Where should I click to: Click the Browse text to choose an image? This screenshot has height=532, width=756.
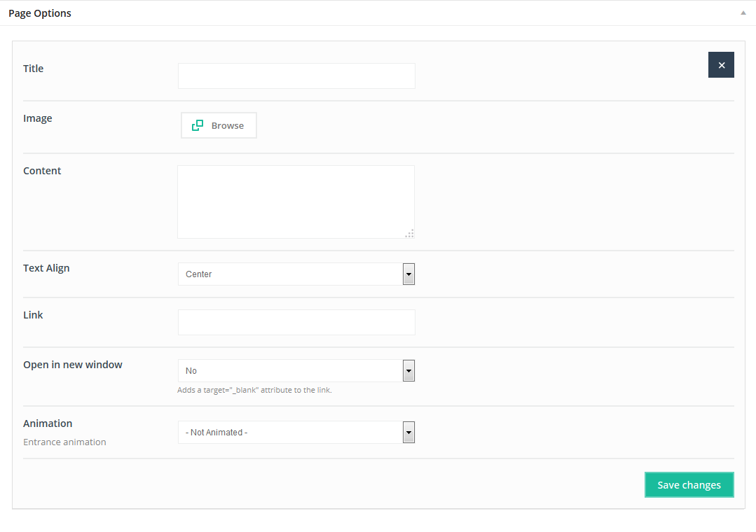[x=228, y=126]
